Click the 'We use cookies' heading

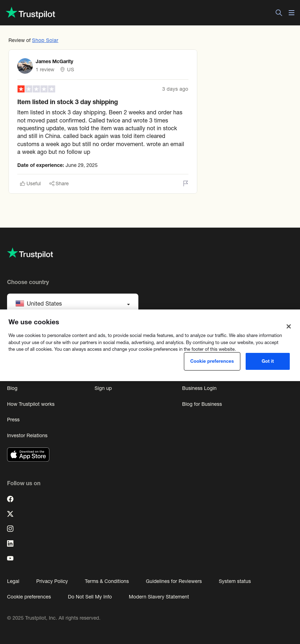pos(34,322)
